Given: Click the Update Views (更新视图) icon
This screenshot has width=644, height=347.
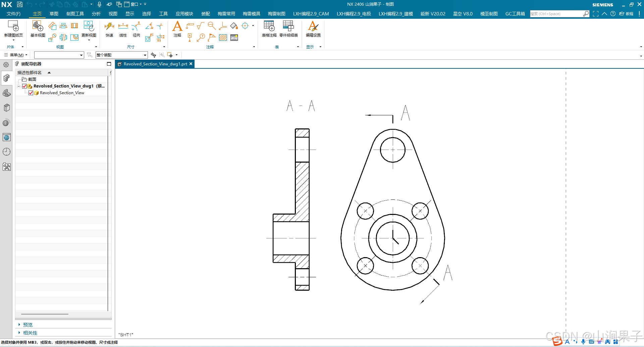Looking at the screenshot, I should (x=89, y=26).
